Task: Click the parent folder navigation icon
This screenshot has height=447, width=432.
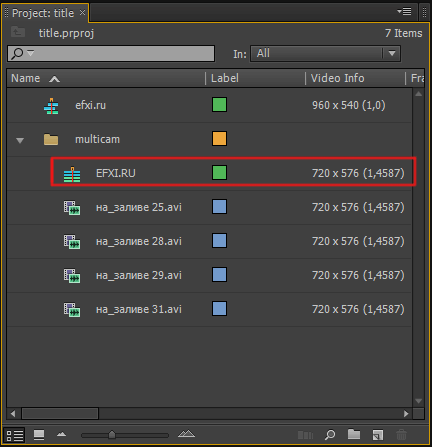Action: [x=18, y=32]
